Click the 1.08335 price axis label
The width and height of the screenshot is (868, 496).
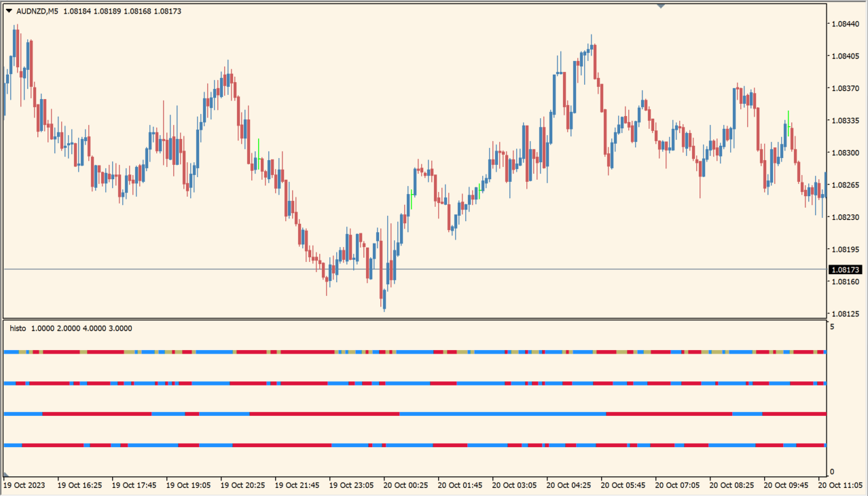(x=845, y=120)
